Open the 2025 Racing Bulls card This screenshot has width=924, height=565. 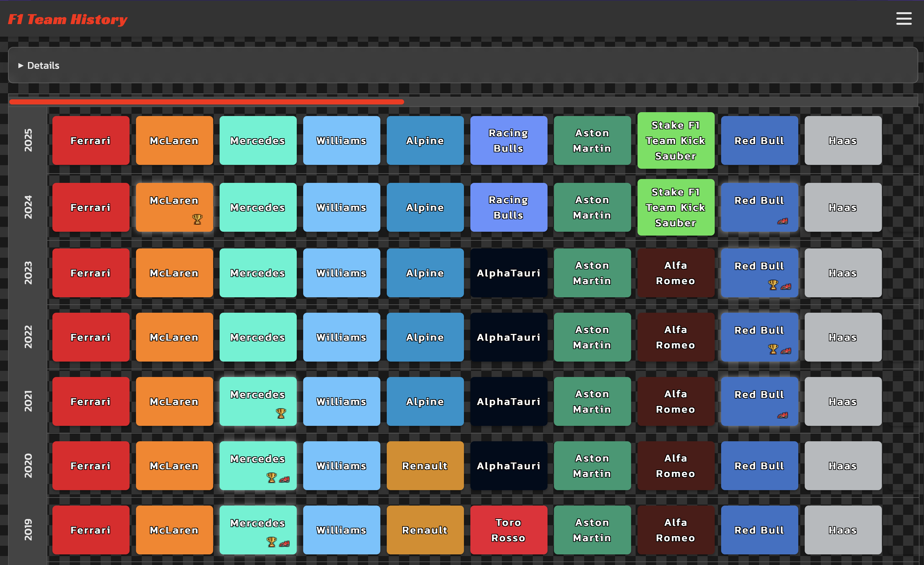509,140
